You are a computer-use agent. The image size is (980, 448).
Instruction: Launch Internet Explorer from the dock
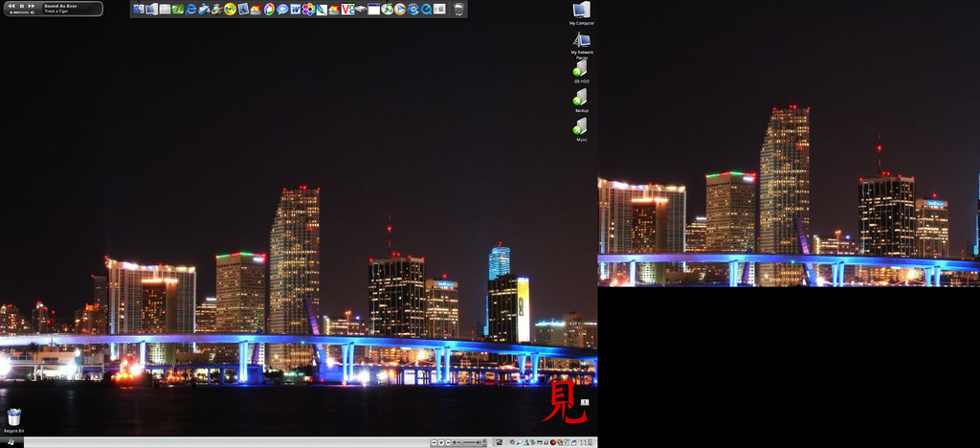point(191,10)
